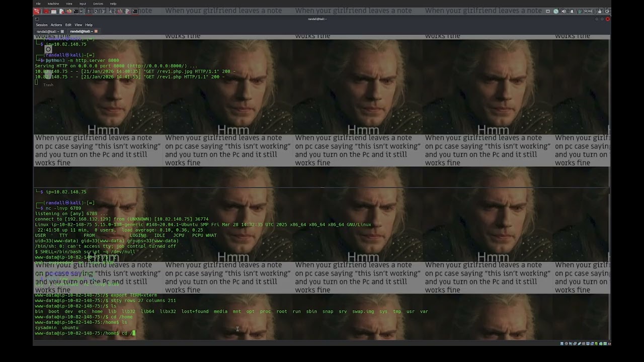Open VirtualBox Machine menu
This screenshot has height=362, width=644.
pos(53,4)
